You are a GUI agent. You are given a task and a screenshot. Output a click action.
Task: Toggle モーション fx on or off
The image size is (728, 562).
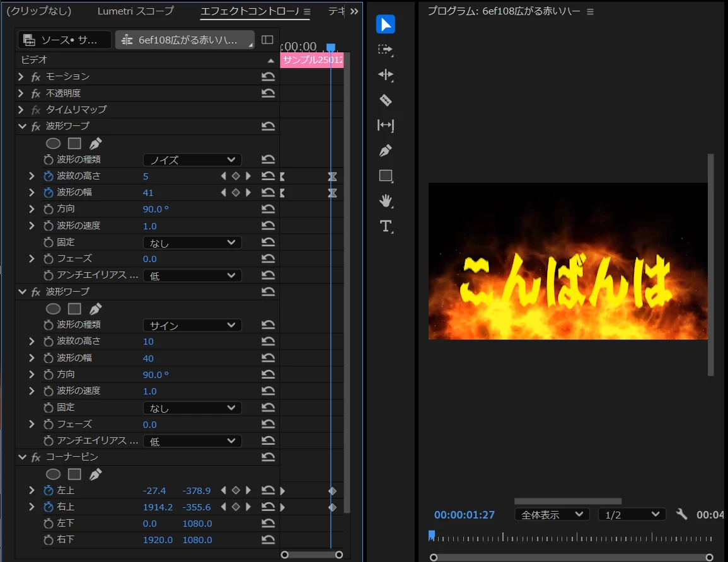tap(36, 77)
